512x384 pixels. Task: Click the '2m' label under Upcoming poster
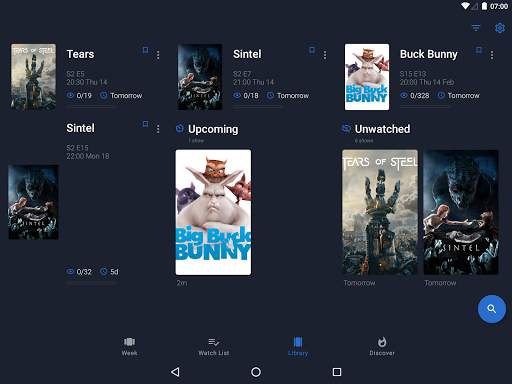[182, 283]
